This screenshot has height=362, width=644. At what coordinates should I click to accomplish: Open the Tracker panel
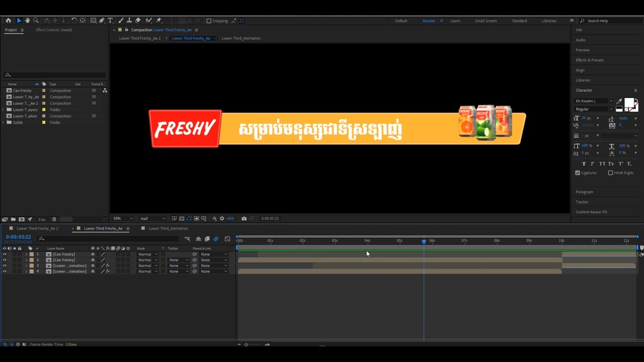pyautogui.click(x=582, y=202)
